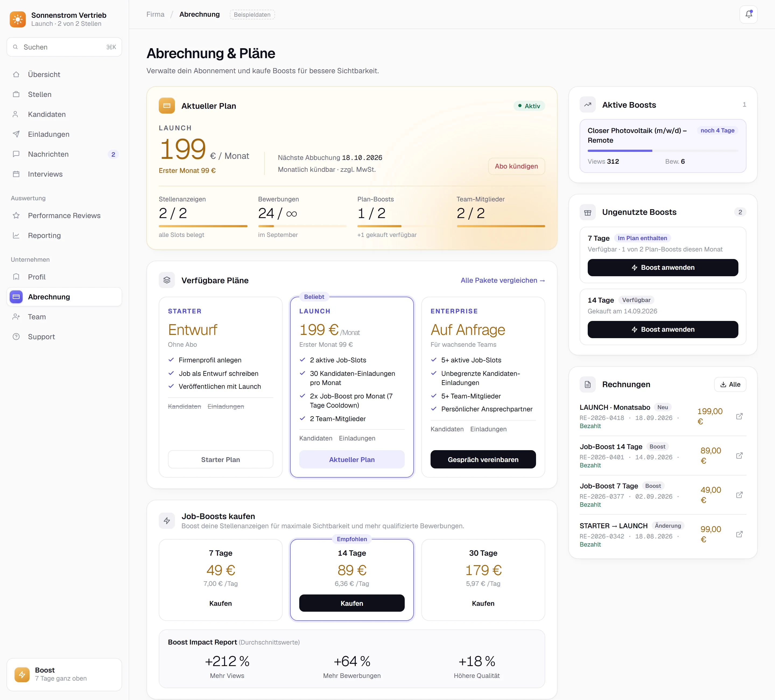The image size is (775, 700).
Task: Open external link for invoice RE-2026-0401
Action: click(739, 455)
